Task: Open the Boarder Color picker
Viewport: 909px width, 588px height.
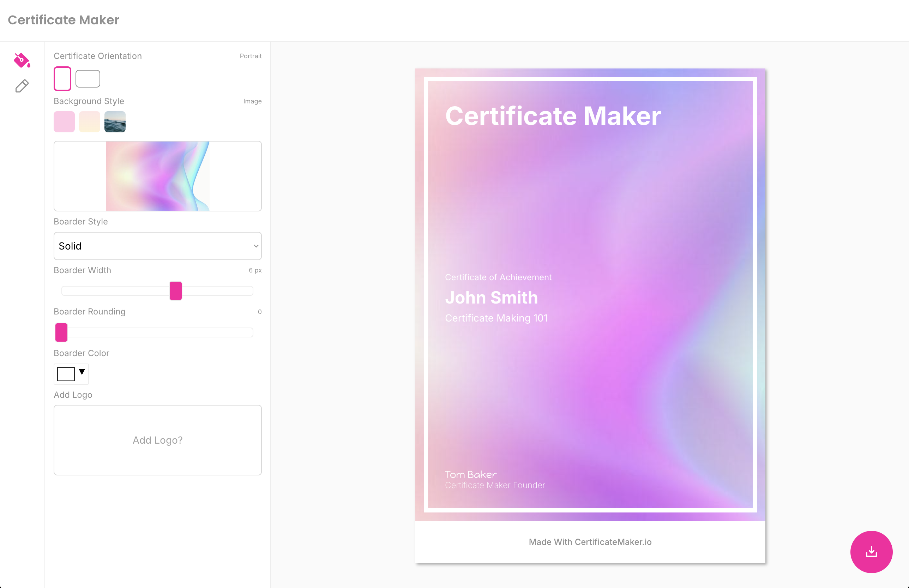Action: pyautogui.click(x=71, y=374)
